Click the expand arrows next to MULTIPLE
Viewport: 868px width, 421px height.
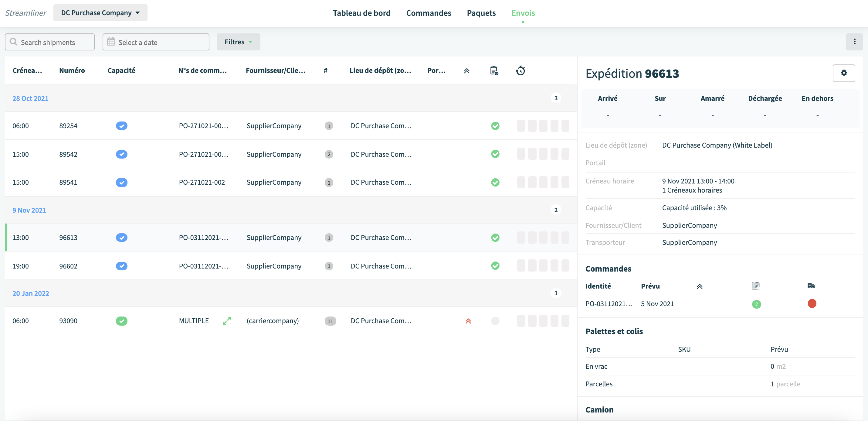click(227, 321)
